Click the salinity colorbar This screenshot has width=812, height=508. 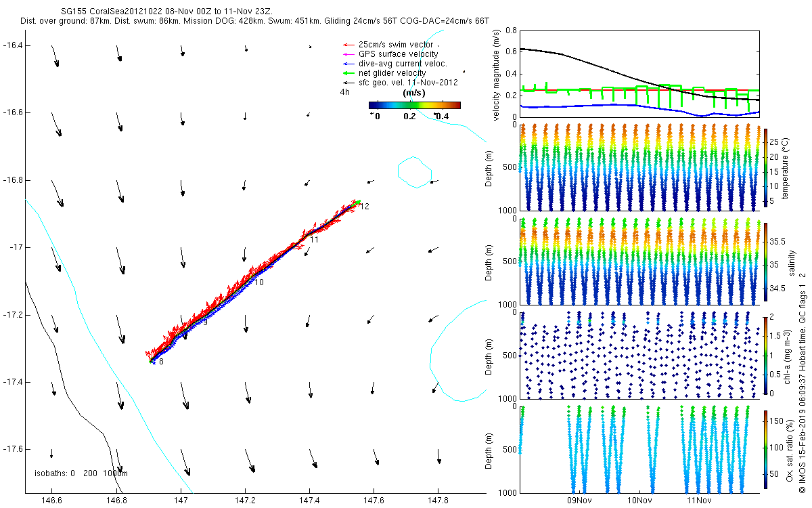(765, 261)
